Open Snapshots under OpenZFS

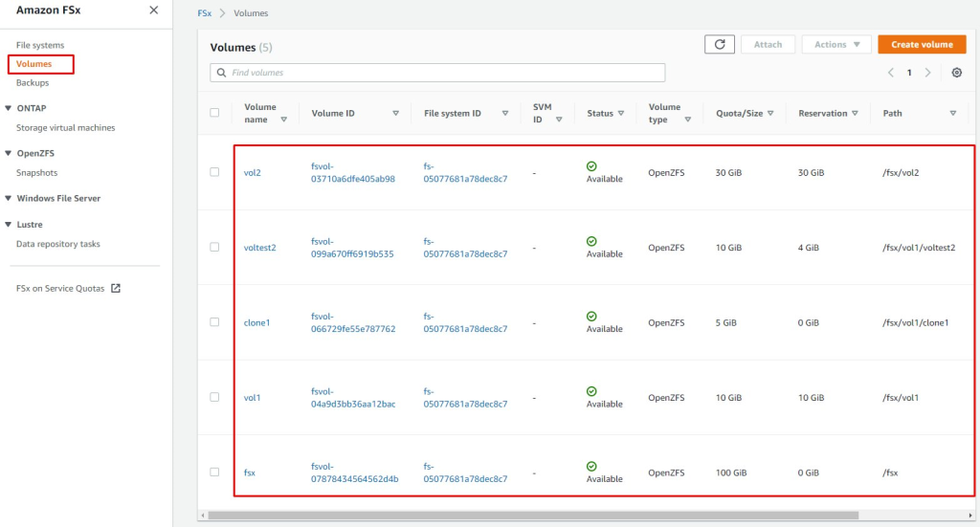coord(37,172)
